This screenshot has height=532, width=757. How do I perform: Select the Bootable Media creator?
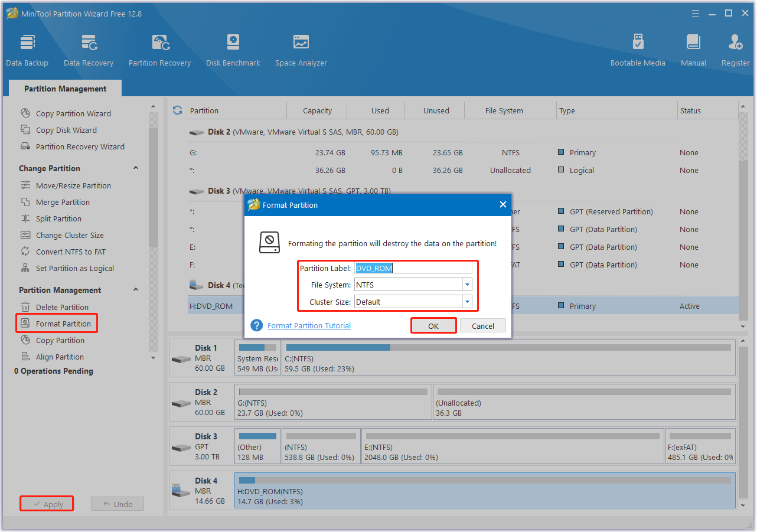(638, 50)
